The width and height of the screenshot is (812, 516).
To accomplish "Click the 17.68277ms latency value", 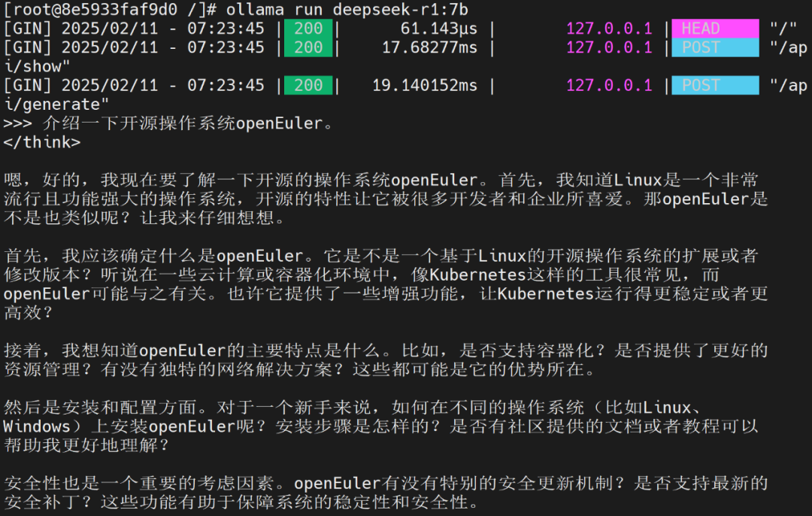I will tap(429, 47).
